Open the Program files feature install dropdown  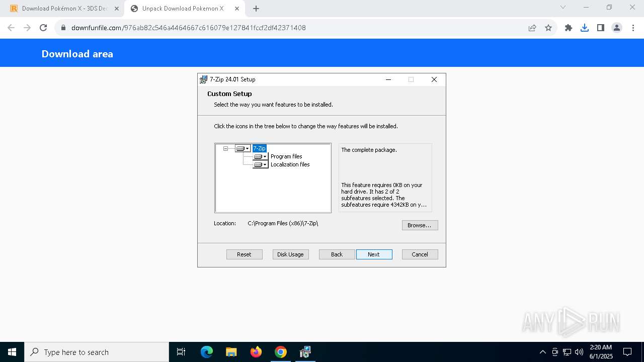coord(261,156)
